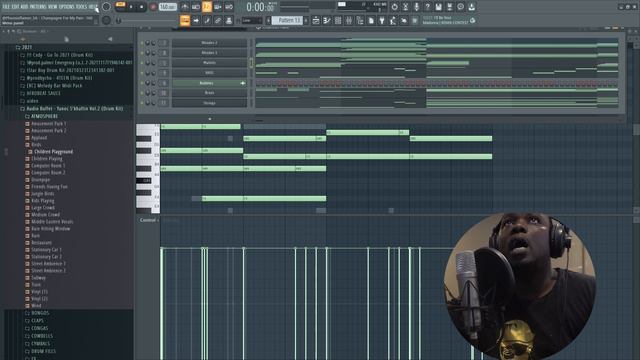Click the tempo display 160
The image size is (640, 360).
point(168,7)
